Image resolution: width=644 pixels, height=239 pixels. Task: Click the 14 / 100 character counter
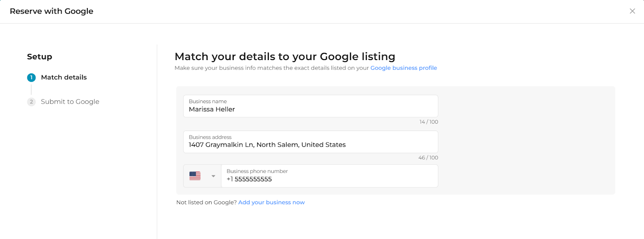tap(428, 122)
